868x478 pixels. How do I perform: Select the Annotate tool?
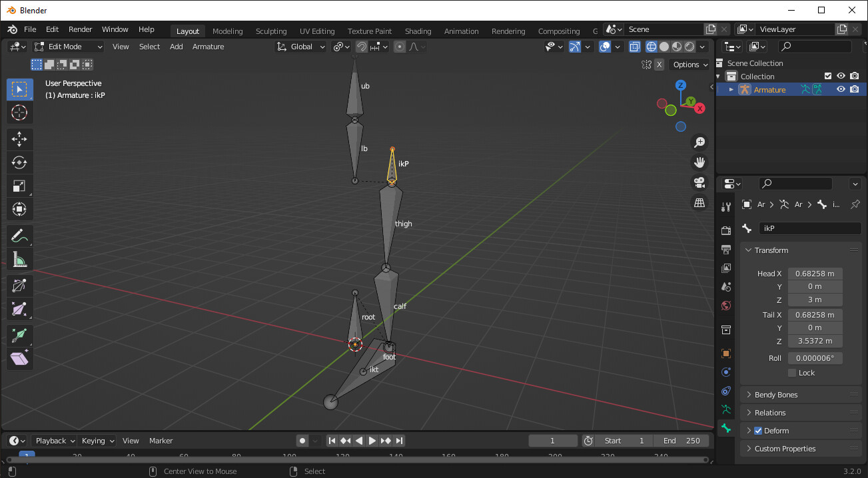point(19,236)
